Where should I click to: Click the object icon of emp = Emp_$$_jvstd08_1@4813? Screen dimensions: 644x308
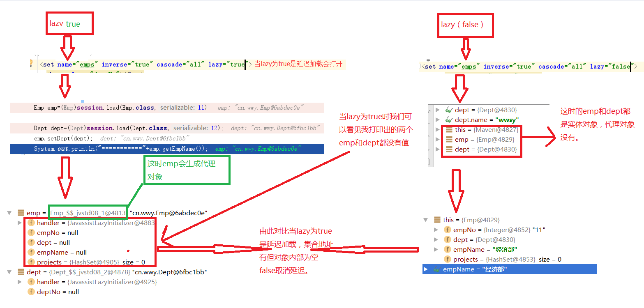point(21,213)
